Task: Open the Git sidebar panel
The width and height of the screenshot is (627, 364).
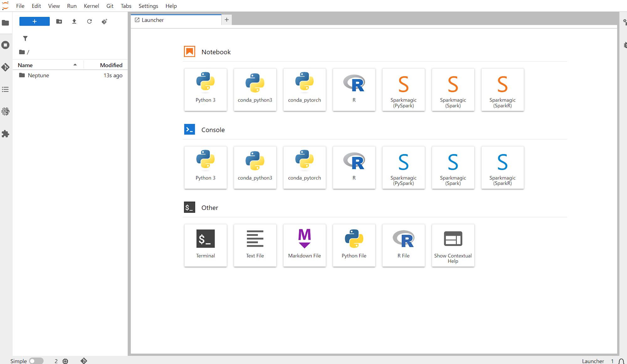Action: point(5,67)
